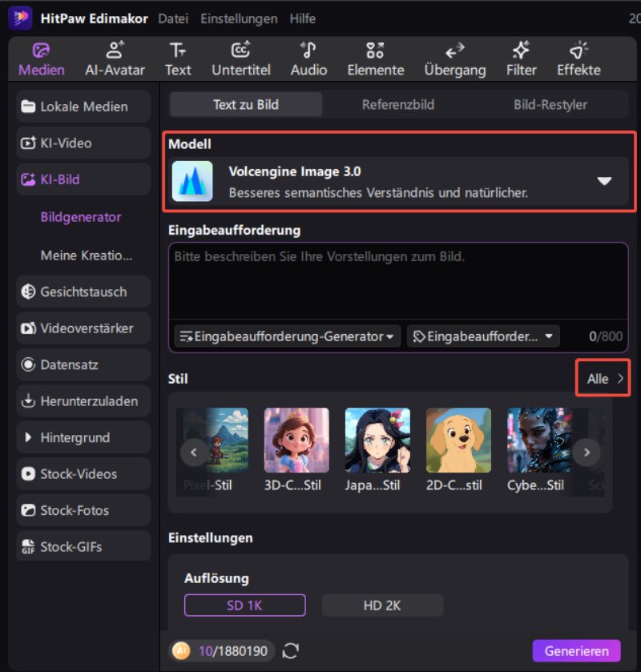Expand the Hintergrund sidebar group
This screenshot has height=672, width=641.
coord(83,437)
